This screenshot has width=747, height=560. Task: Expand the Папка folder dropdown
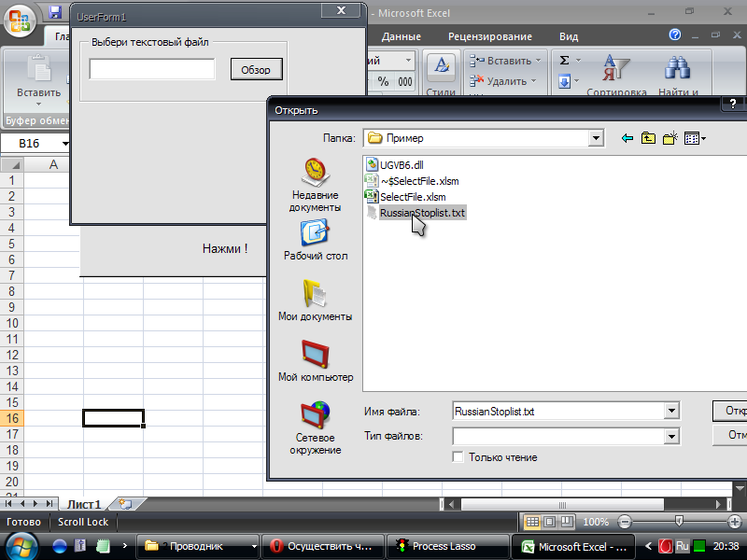pos(596,138)
